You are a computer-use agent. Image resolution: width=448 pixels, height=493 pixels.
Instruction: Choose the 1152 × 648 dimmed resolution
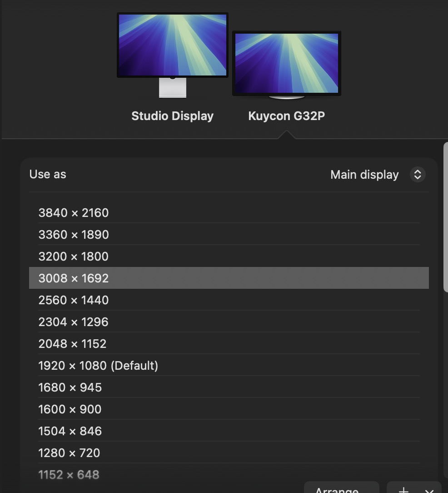click(69, 474)
